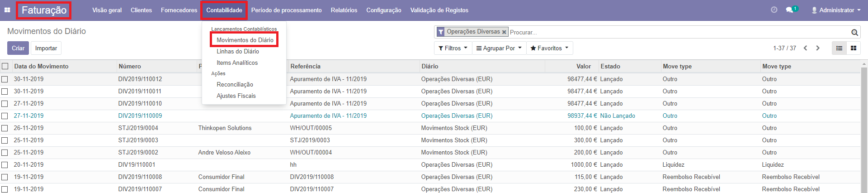Click the activities clock icon
Viewport: 868px width, 193px height.
[x=774, y=10]
